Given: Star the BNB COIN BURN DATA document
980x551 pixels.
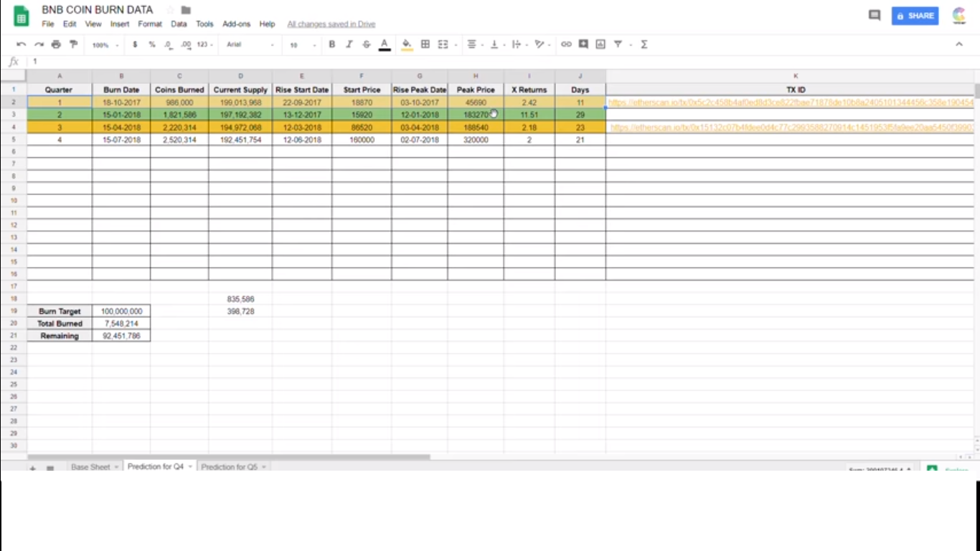Looking at the screenshot, I should (170, 10).
